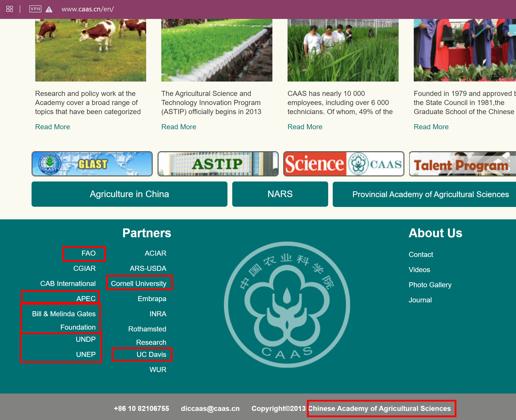516x420 pixels.
Task: Click the diccaas@caas.cn email address
Action: [x=210, y=408]
